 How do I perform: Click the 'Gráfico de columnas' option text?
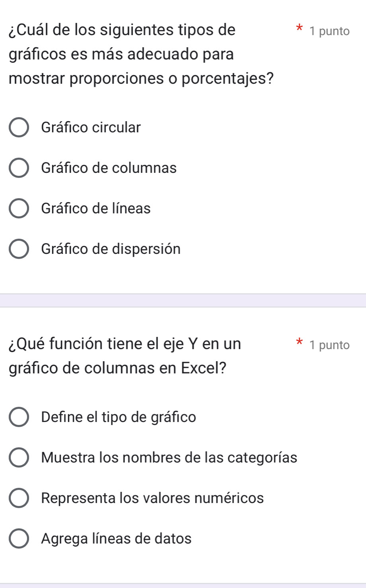(109, 168)
